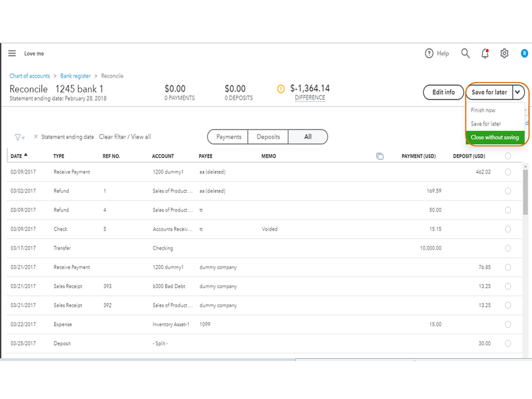
Task: Remove the Statement ending date filter X
Action: point(36,136)
